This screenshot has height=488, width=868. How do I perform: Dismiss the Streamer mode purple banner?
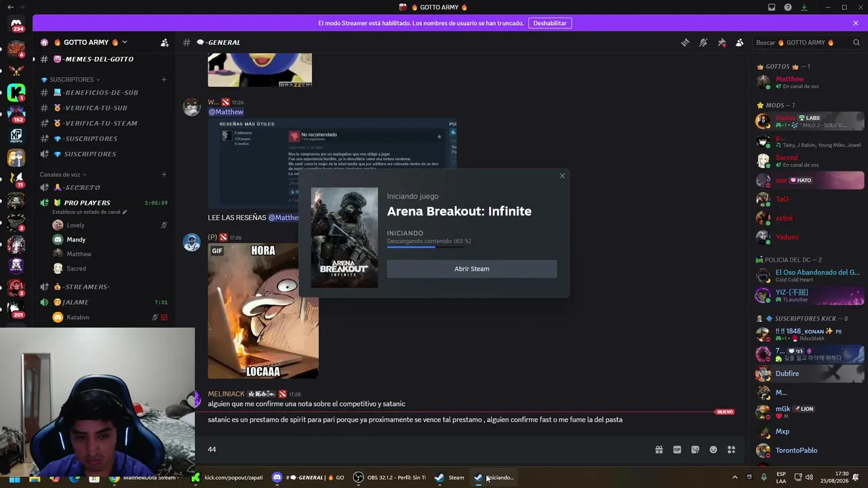(856, 23)
